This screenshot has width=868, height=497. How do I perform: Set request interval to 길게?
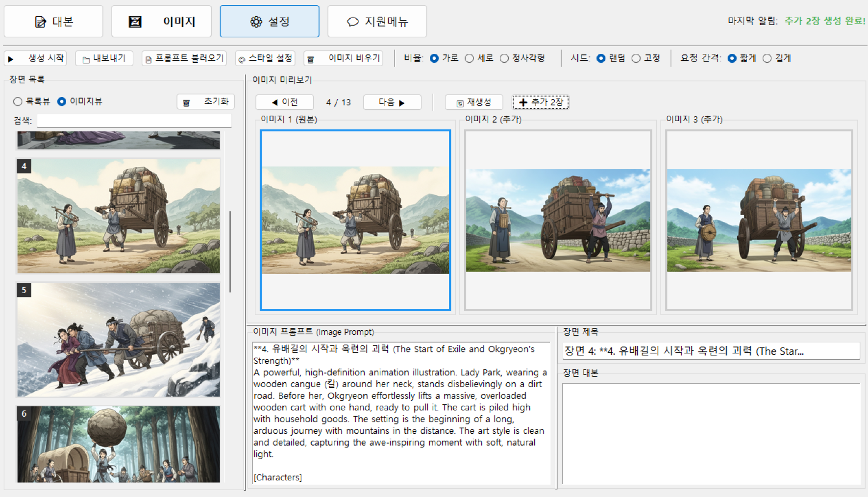pyautogui.click(x=767, y=58)
